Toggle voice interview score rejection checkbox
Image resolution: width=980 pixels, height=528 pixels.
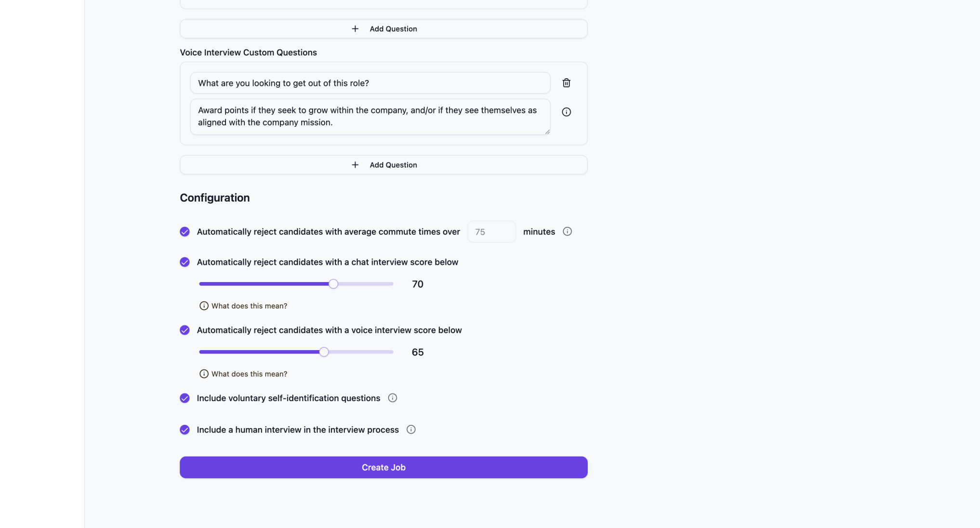tap(185, 330)
